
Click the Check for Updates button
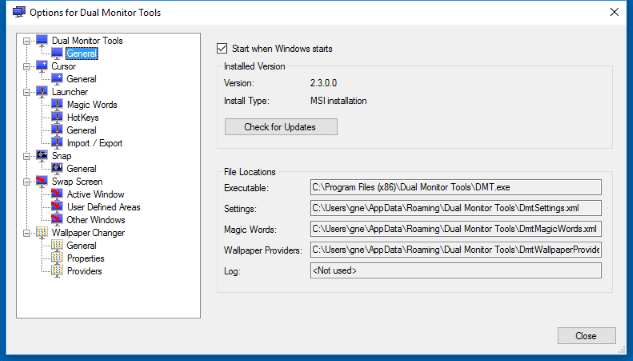[x=281, y=127]
